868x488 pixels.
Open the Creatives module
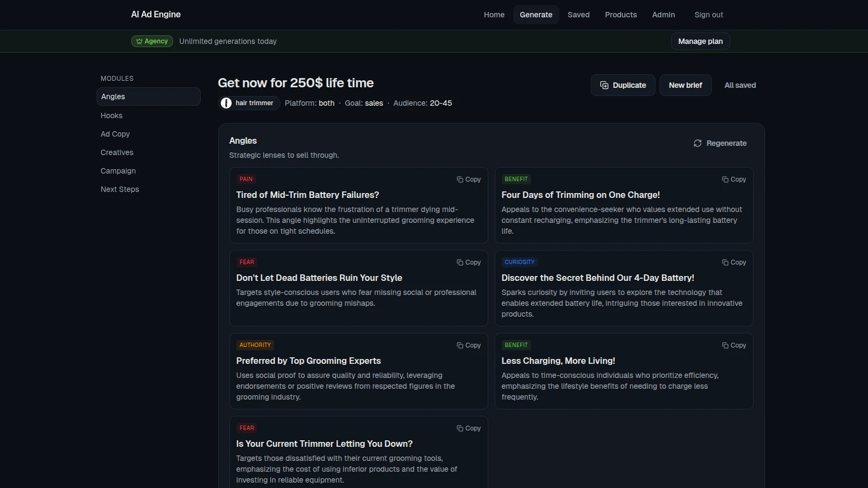(x=149, y=152)
